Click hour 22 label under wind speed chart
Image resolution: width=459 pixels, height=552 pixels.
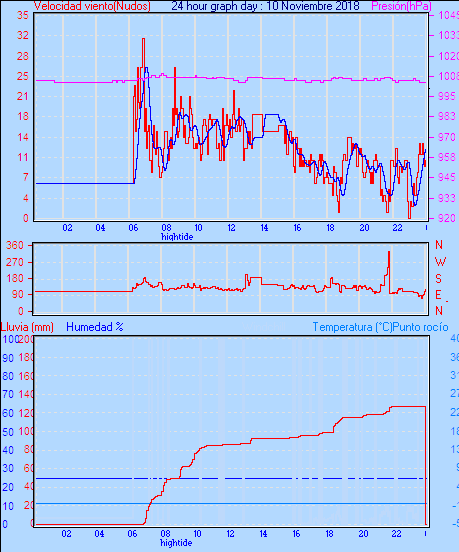click(397, 228)
